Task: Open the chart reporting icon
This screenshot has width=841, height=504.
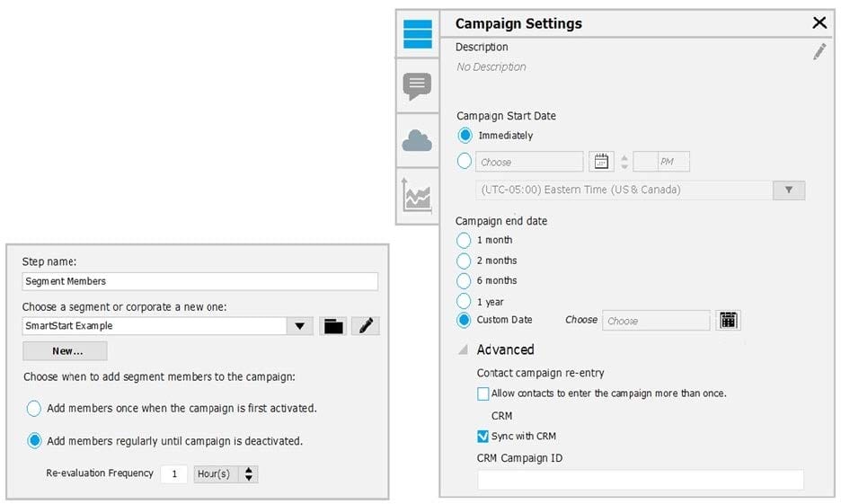Action: 418,195
